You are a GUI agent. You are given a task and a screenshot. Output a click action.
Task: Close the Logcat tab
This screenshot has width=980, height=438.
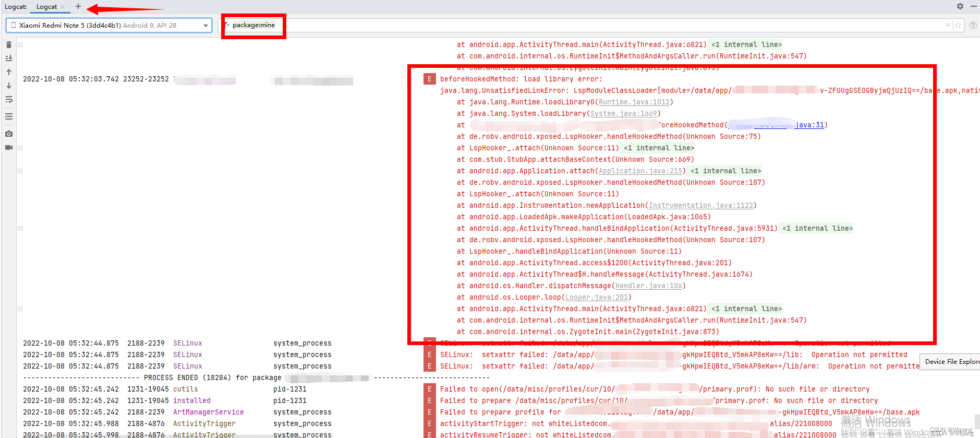click(x=63, y=7)
